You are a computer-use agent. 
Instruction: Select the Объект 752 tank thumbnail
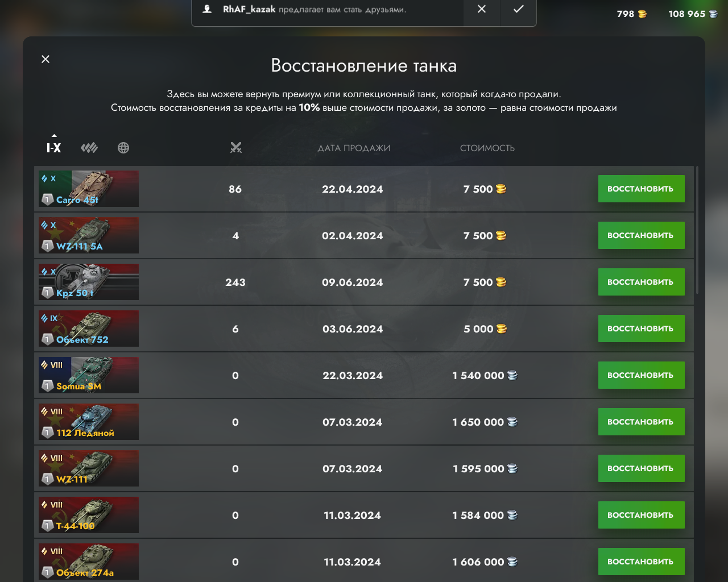pos(89,329)
